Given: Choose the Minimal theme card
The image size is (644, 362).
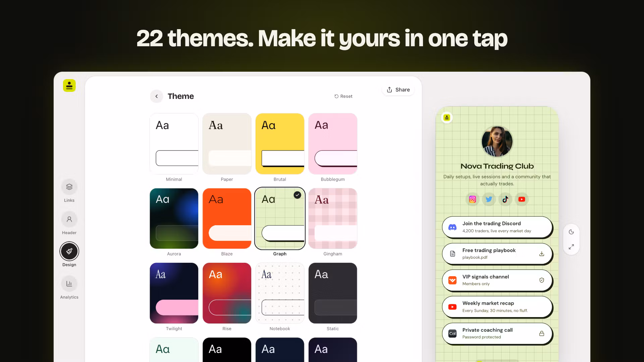Looking at the screenshot, I should pos(174,144).
